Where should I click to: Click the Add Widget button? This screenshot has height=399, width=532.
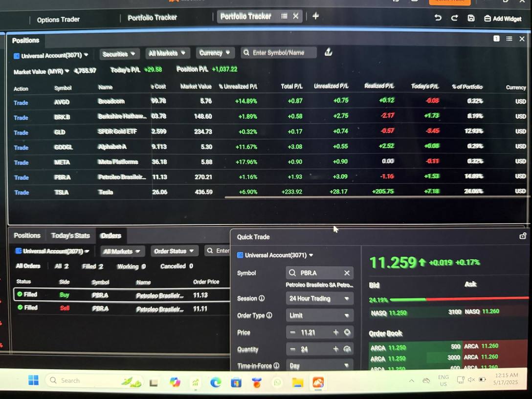click(x=503, y=19)
